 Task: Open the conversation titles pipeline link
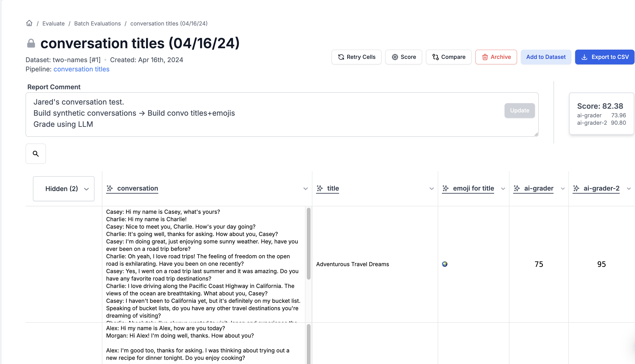(x=81, y=69)
